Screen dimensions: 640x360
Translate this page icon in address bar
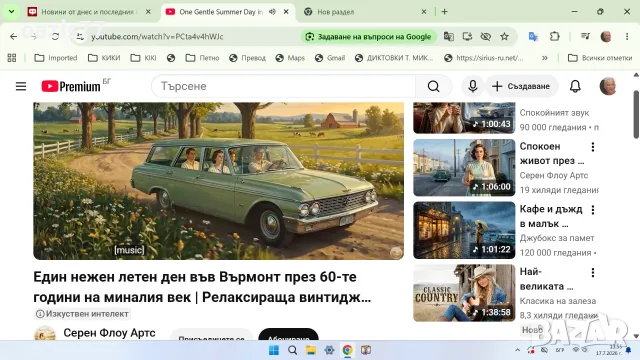449,37
